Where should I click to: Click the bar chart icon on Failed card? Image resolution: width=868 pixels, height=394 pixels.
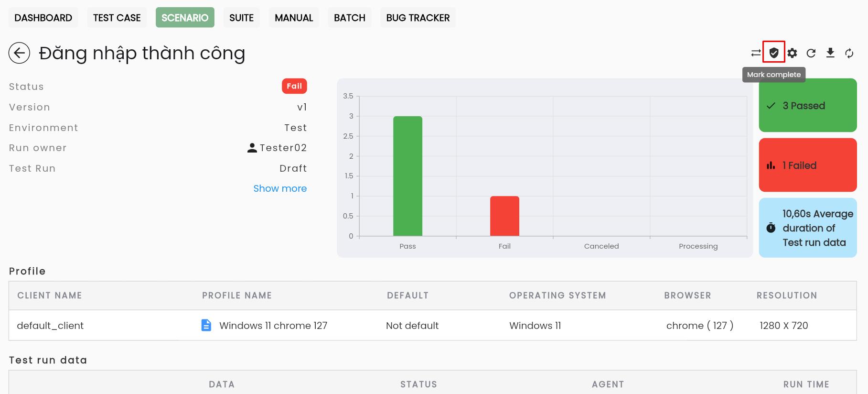point(771,165)
